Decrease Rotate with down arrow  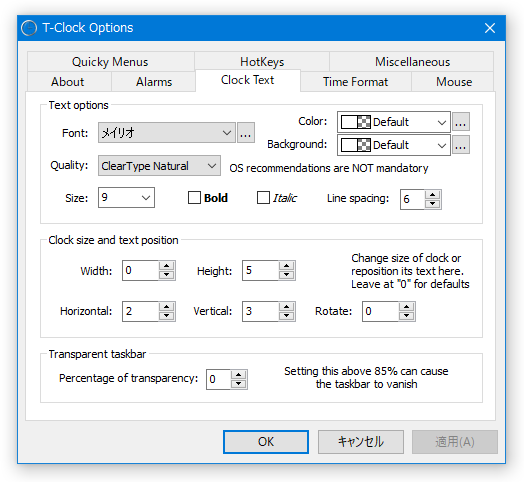[406, 316]
